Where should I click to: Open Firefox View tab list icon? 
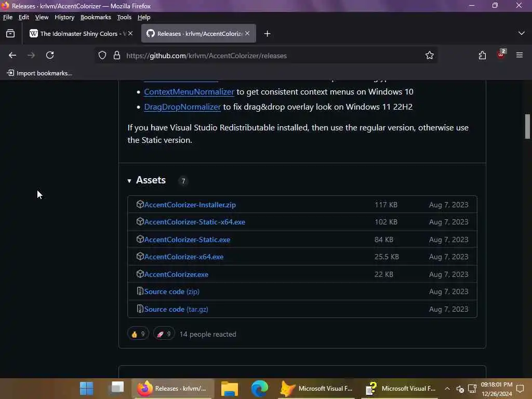10,34
